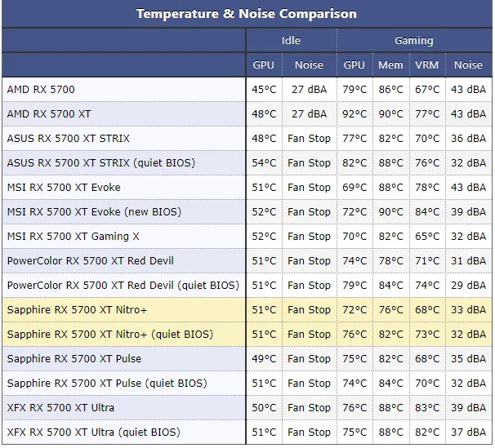Click the Temperature & Noise Comparison title
Viewport: 495px width, 448px height.
point(247,14)
